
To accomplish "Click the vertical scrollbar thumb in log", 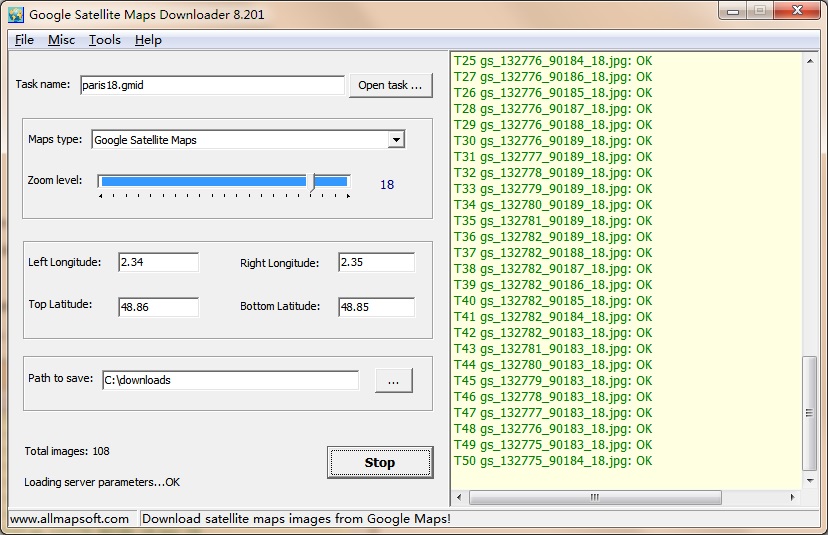I will [809, 413].
